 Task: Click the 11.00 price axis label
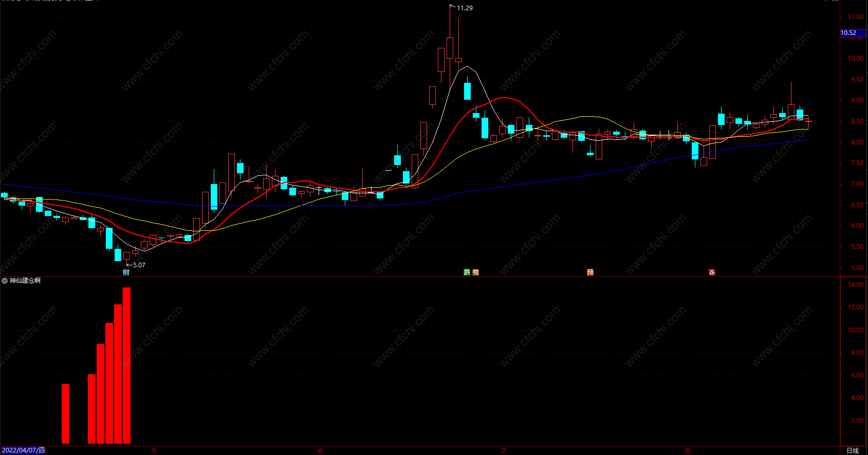pos(856,17)
